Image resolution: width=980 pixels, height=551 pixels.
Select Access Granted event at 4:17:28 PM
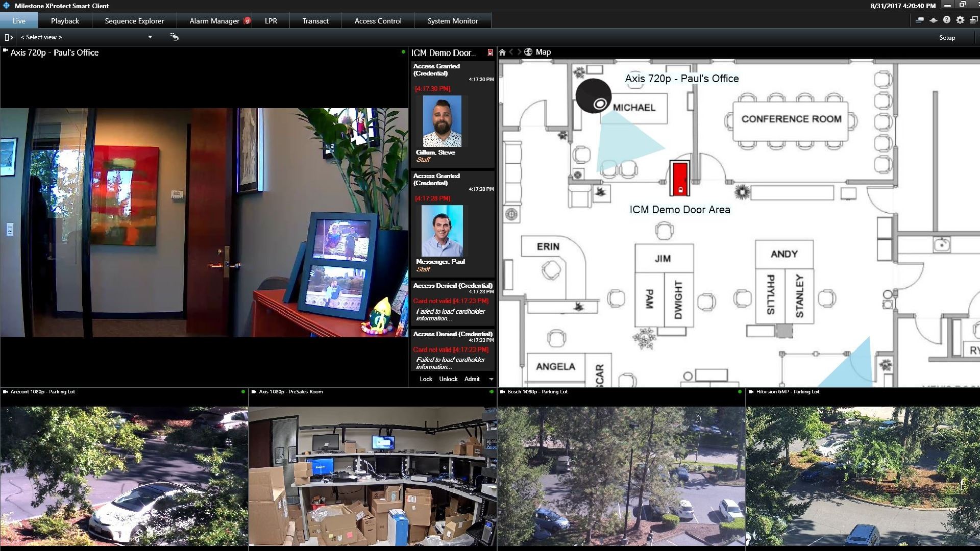point(453,224)
